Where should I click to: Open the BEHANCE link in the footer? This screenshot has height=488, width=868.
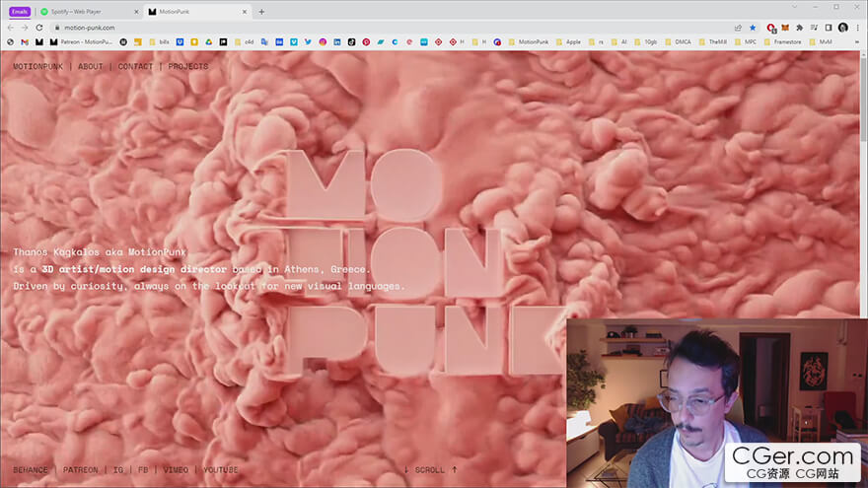(31, 470)
